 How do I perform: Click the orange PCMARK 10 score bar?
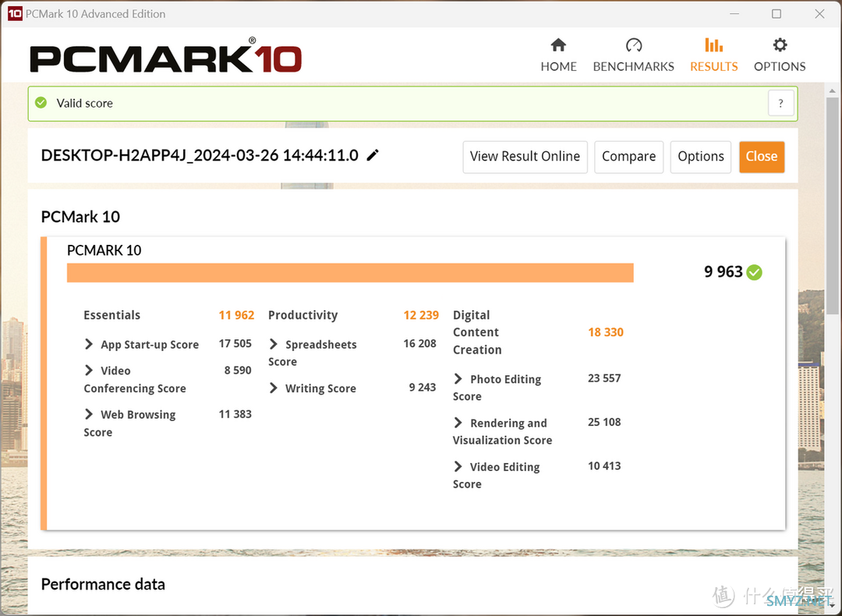point(350,273)
